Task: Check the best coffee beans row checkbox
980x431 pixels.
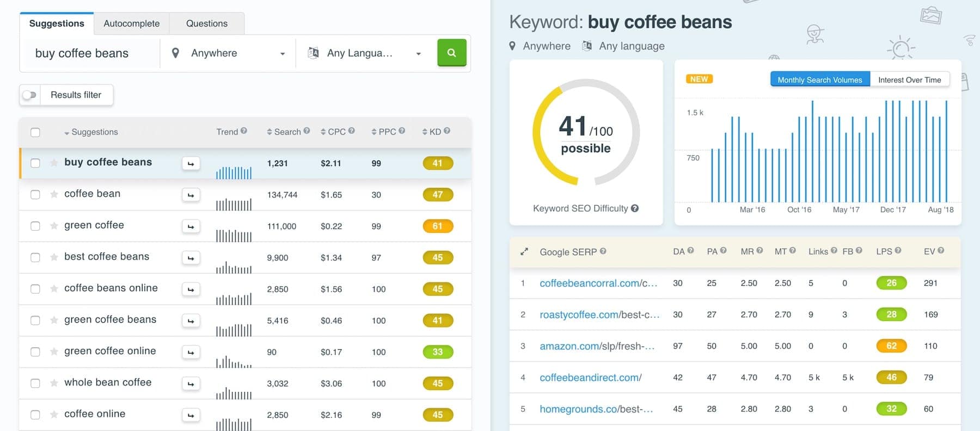Action: [x=35, y=258]
